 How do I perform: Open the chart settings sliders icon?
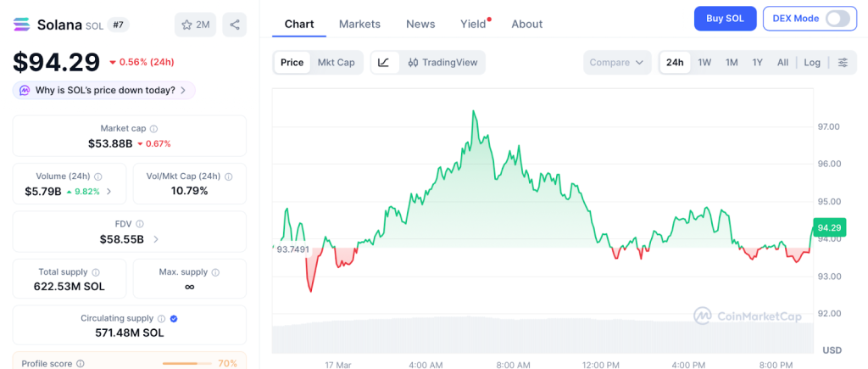[x=843, y=62]
